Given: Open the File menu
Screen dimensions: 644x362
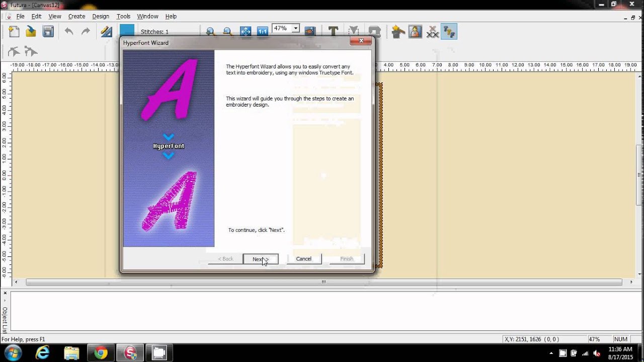Looking at the screenshot, I should tap(20, 17).
